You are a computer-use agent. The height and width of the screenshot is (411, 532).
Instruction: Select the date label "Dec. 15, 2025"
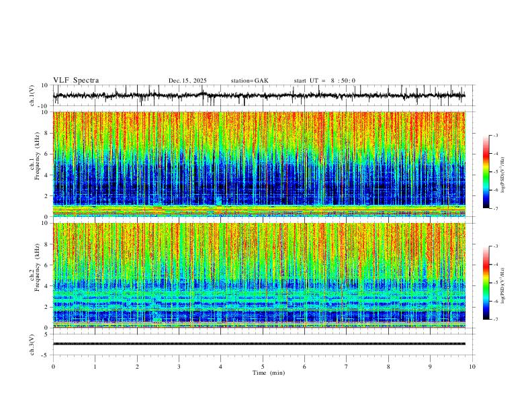(x=187, y=81)
